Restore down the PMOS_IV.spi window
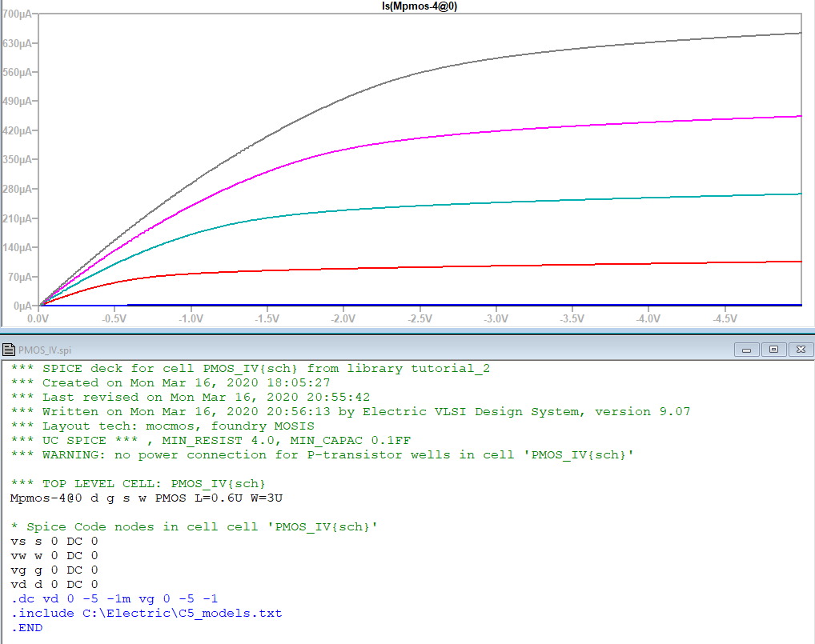This screenshot has width=815, height=644. coord(773,350)
